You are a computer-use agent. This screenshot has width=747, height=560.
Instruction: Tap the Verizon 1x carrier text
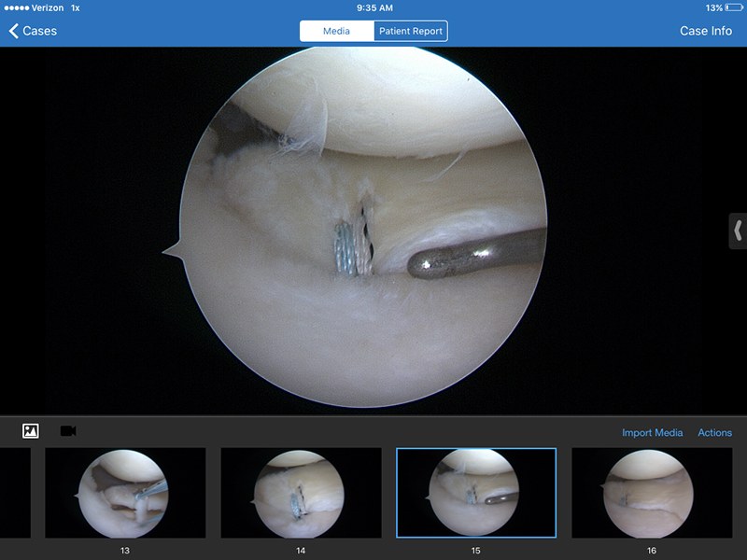(x=56, y=8)
